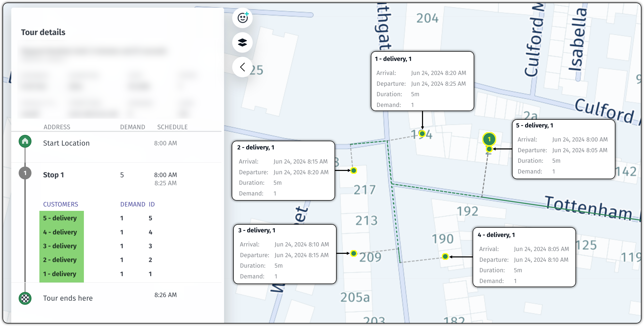Click the CUSTOMERS column header
This screenshot has width=644, height=326.
[61, 204]
